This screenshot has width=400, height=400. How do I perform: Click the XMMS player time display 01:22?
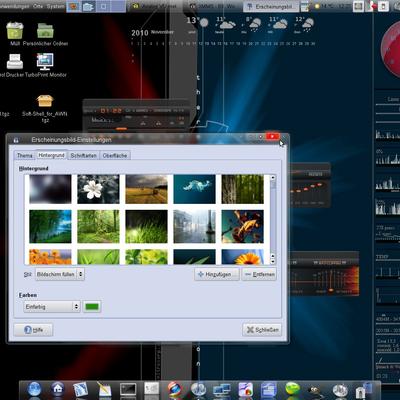(111, 110)
